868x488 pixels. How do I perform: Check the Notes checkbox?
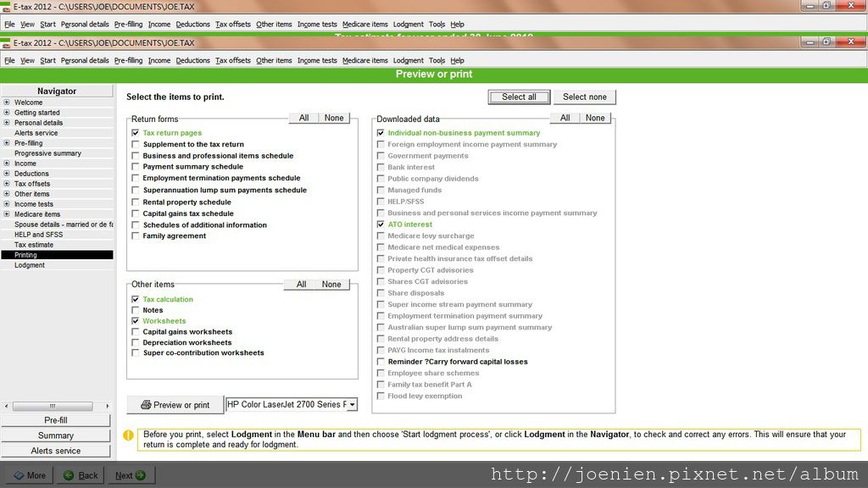click(x=135, y=310)
